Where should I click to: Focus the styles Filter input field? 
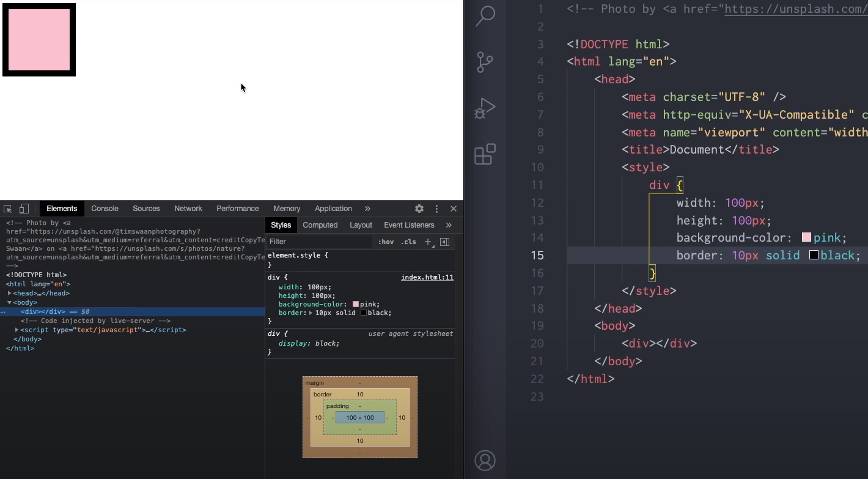[319, 242]
